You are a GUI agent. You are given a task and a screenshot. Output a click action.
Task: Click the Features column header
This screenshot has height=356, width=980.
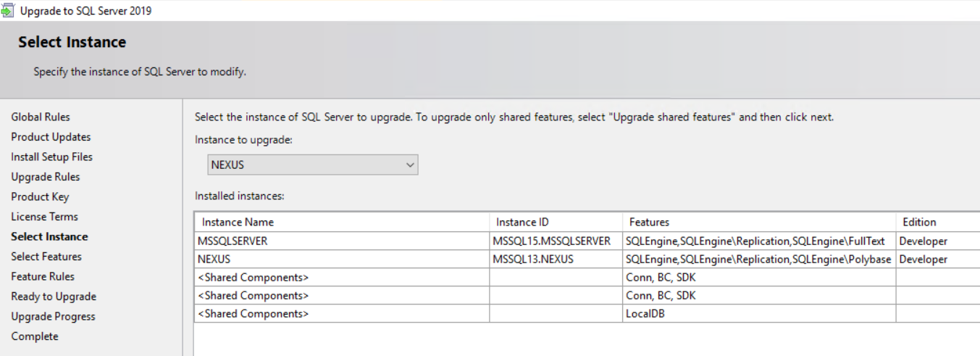759,222
